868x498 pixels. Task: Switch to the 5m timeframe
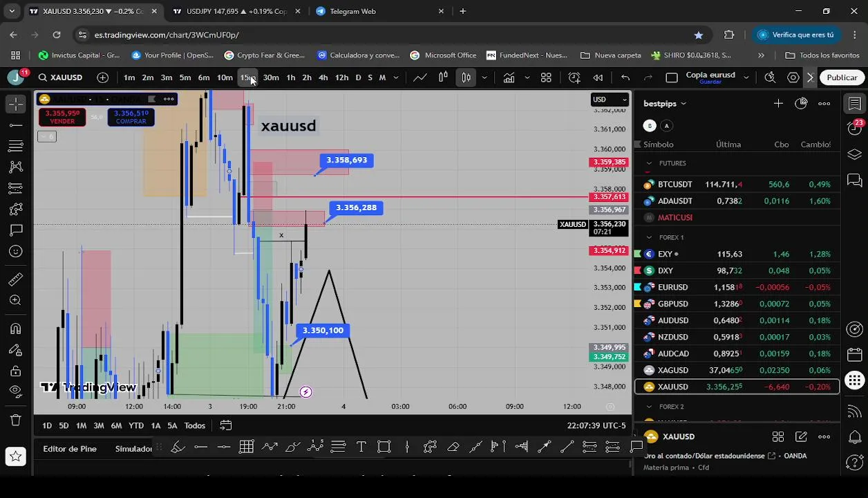tap(185, 77)
